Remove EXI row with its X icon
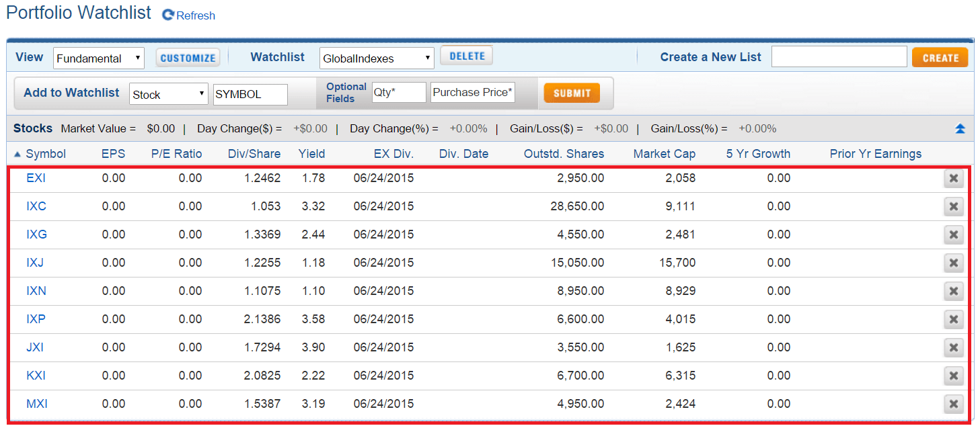The width and height of the screenshot is (980, 428). pyautogui.click(x=953, y=179)
